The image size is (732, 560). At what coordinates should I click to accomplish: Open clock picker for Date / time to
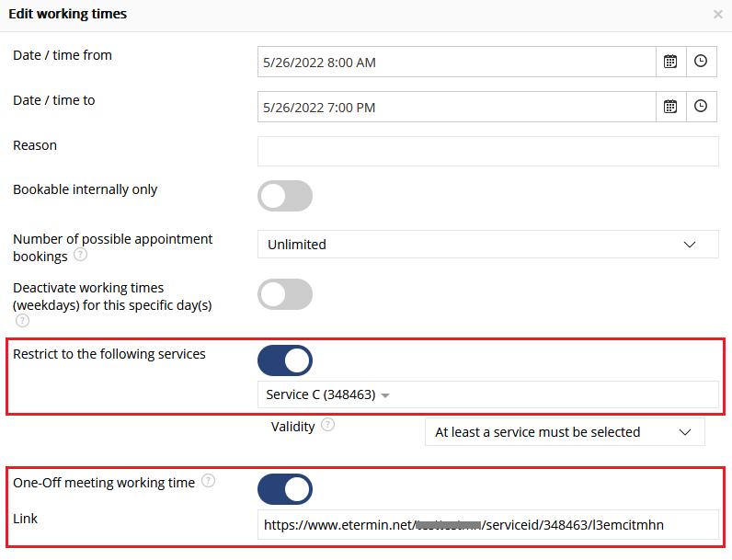(701, 107)
